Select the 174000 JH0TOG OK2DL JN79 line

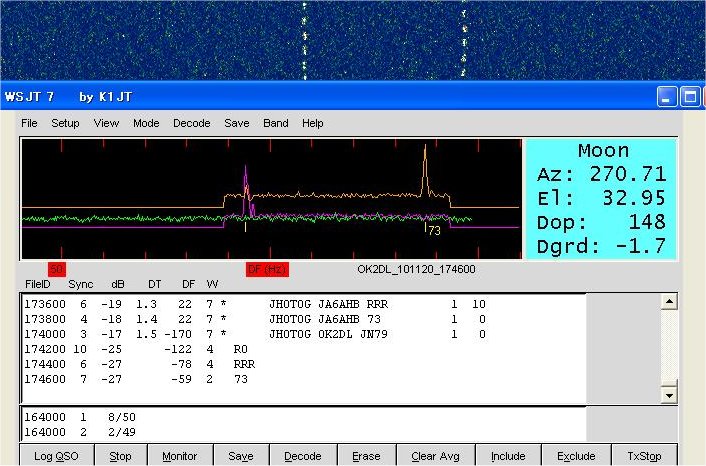point(255,334)
